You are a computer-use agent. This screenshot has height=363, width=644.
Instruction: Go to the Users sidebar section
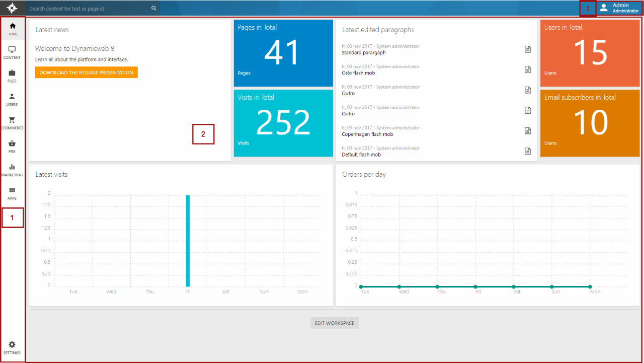[13, 100]
